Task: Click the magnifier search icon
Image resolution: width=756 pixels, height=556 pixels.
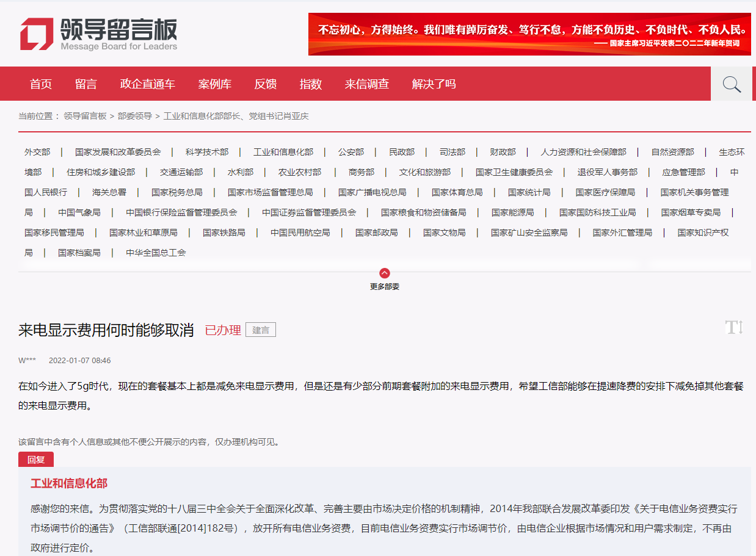Action: [732, 84]
